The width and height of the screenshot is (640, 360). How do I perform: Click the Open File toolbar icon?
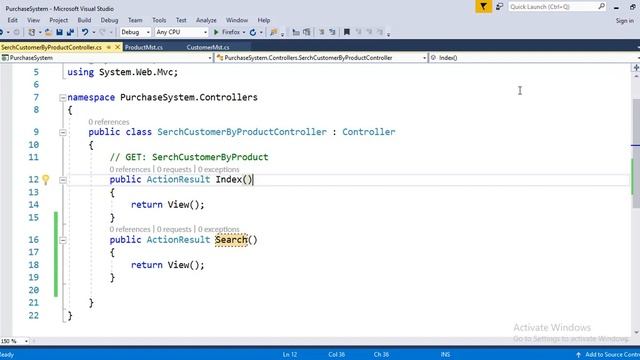(x=48, y=32)
